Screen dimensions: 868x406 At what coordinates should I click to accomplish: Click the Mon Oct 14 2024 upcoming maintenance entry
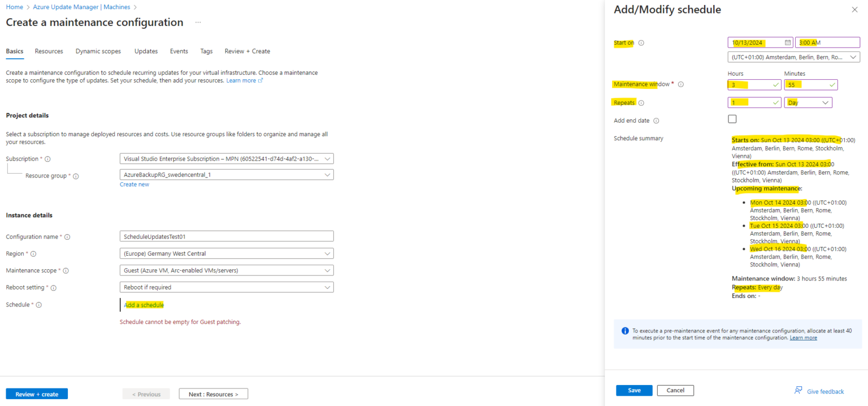pos(798,210)
